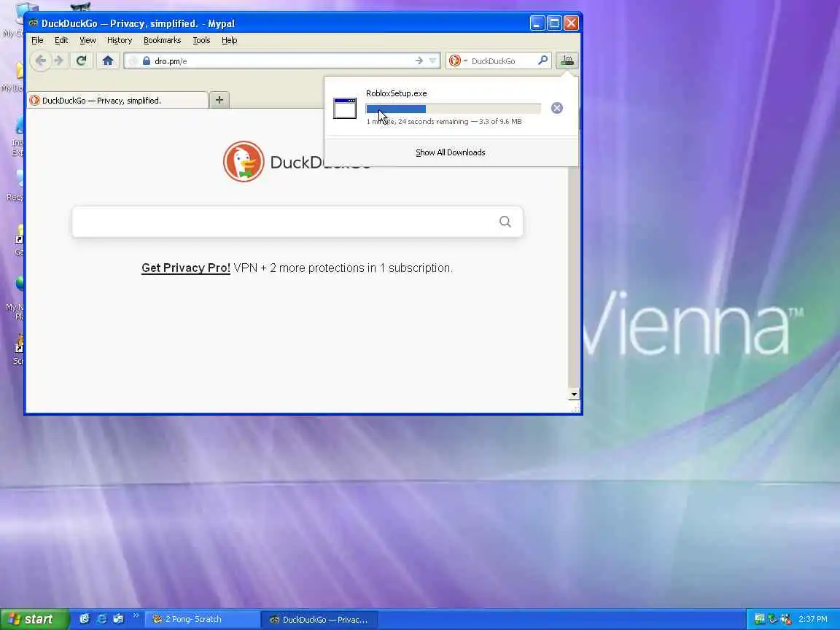Maximize the Mypal browser window
840x630 pixels.
554,23
